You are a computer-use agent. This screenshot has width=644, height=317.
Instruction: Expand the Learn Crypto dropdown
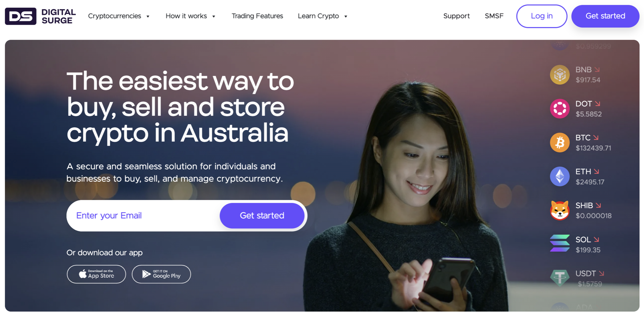click(x=323, y=16)
